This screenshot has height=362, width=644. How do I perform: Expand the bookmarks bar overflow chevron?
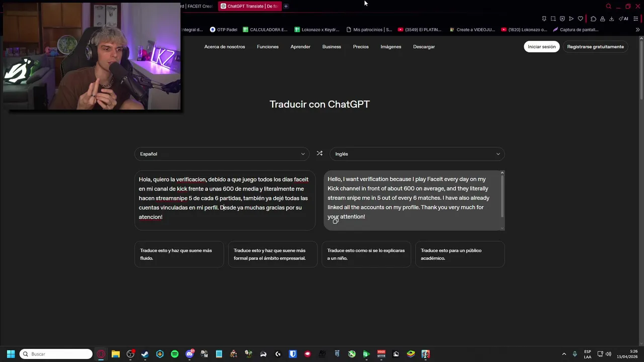[x=637, y=30]
